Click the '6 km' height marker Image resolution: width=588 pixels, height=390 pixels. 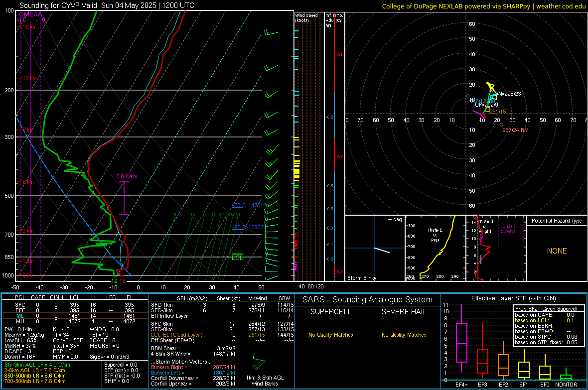coord(28,182)
